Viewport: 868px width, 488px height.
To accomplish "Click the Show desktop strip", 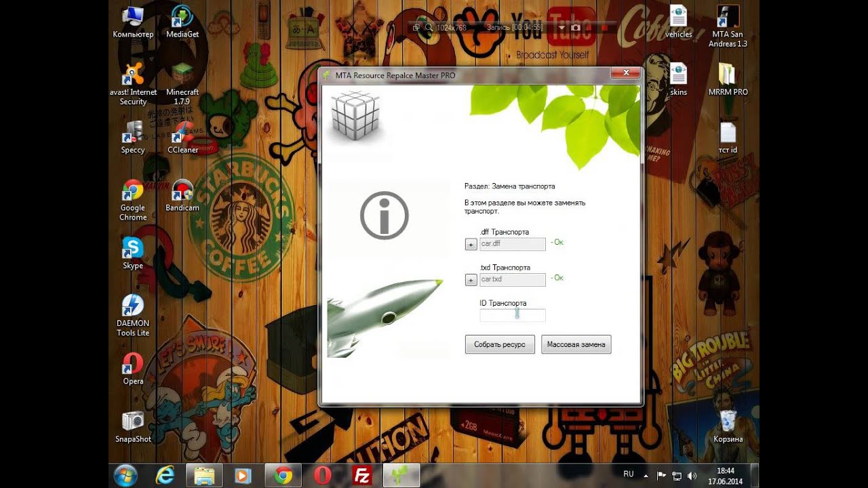I will pos(754,476).
